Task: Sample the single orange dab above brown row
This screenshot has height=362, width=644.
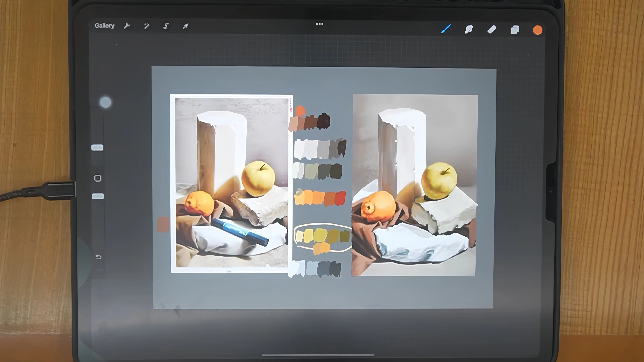Action: click(x=300, y=111)
